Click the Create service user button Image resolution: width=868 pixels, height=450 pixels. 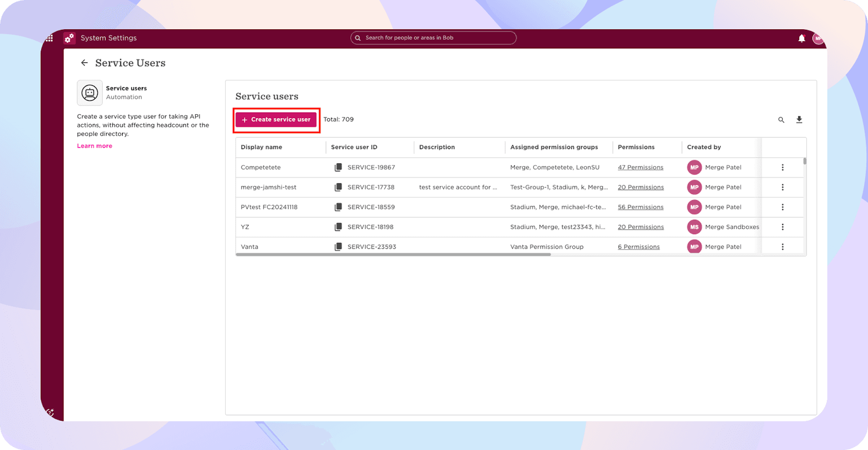(276, 120)
